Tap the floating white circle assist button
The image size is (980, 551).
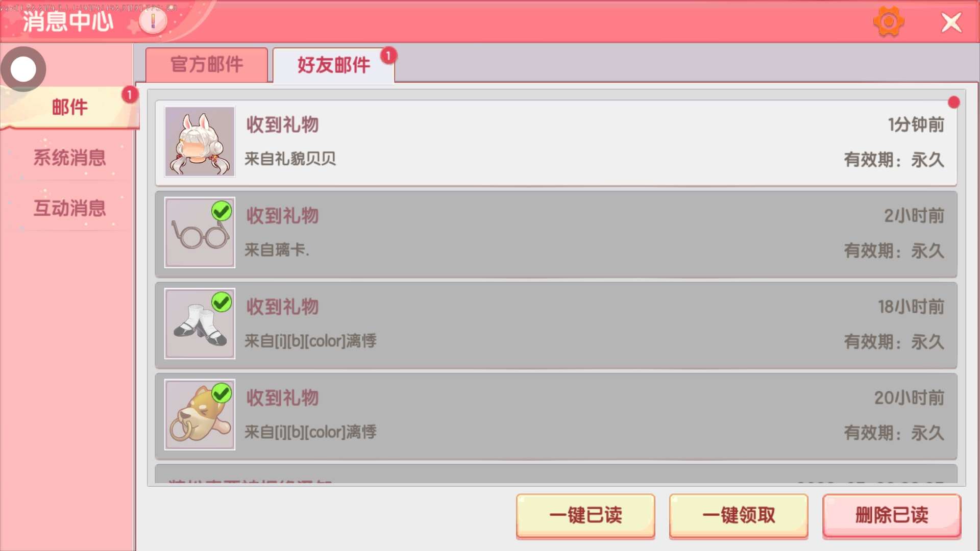(23, 69)
